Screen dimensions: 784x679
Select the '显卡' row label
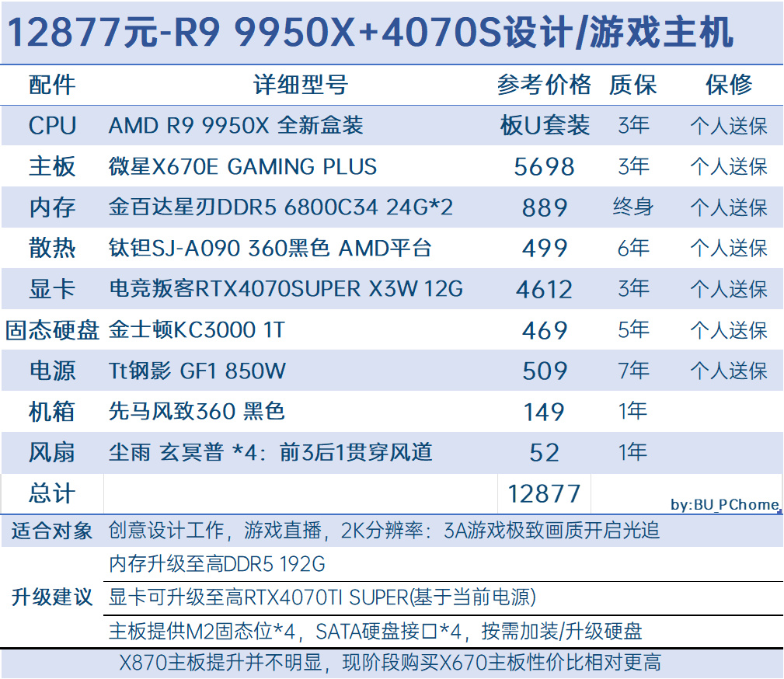click(x=52, y=289)
